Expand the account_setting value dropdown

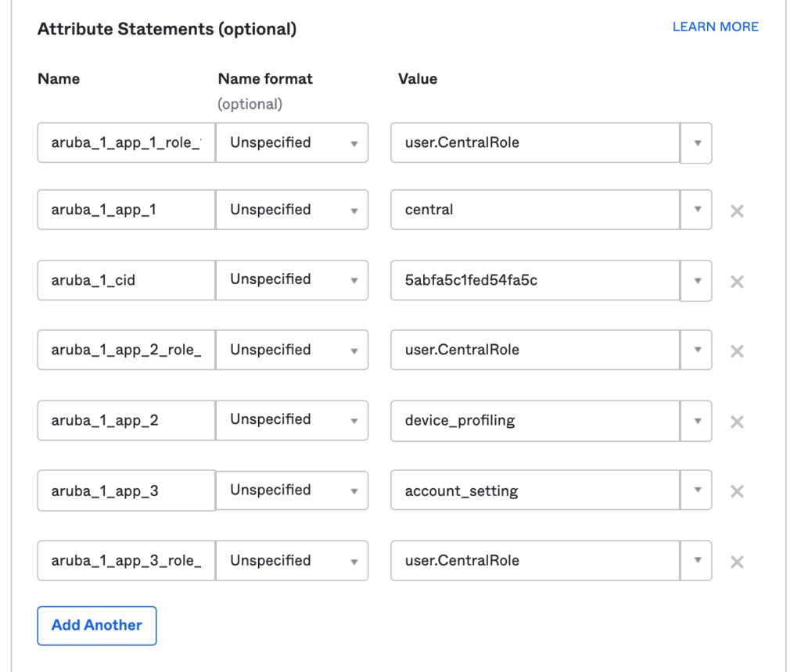click(x=695, y=491)
